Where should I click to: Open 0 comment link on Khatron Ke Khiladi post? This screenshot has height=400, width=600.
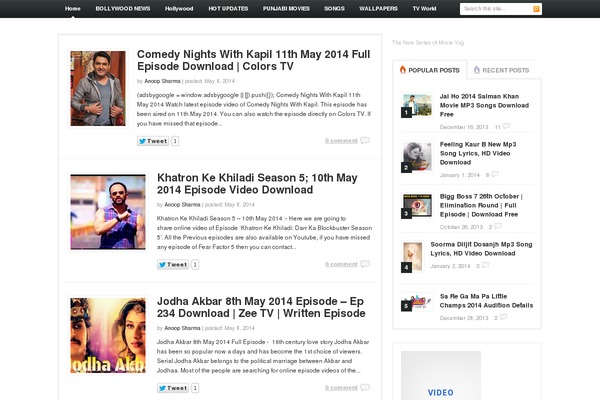tap(341, 264)
